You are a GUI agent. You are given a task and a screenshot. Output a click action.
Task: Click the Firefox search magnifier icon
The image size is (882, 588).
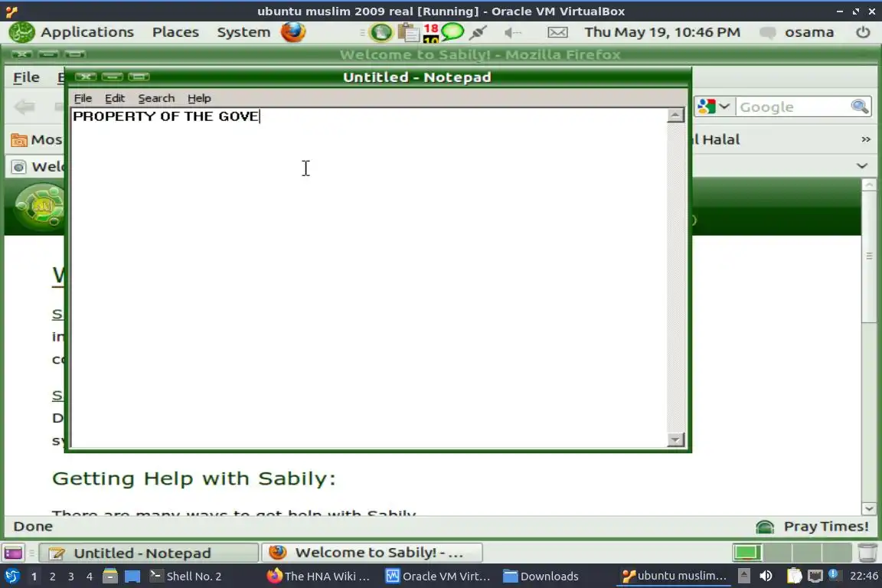click(860, 106)
